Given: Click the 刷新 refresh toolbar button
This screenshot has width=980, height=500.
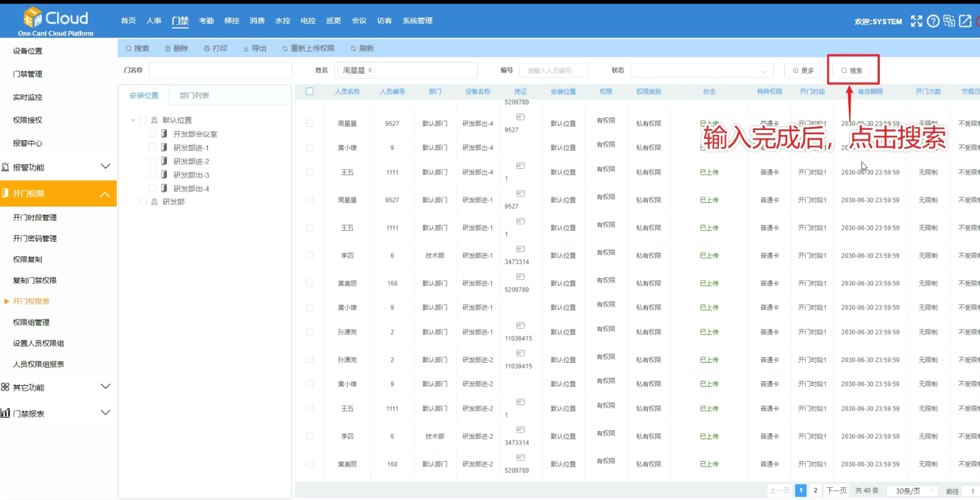Looking at the screenshot, I should [x=362, y=48].
